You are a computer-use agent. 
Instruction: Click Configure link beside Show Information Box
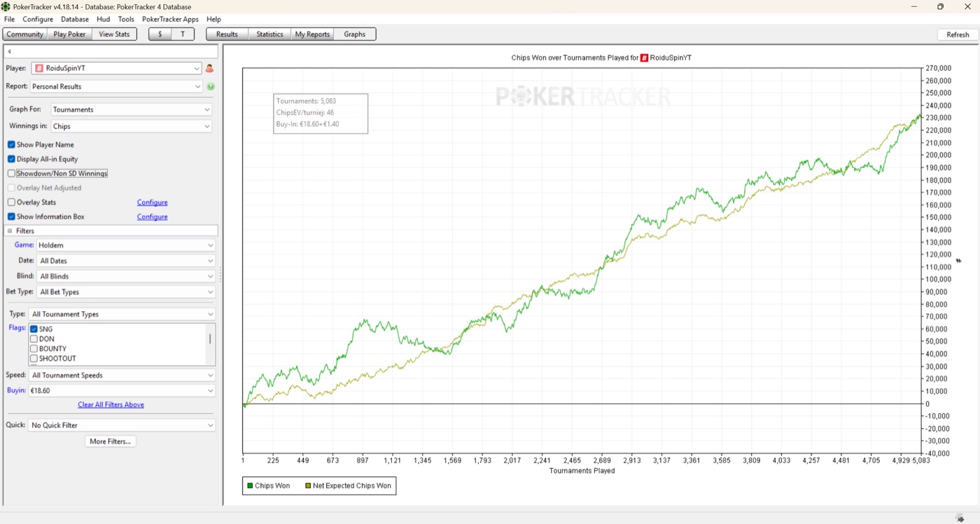[152, 217]
